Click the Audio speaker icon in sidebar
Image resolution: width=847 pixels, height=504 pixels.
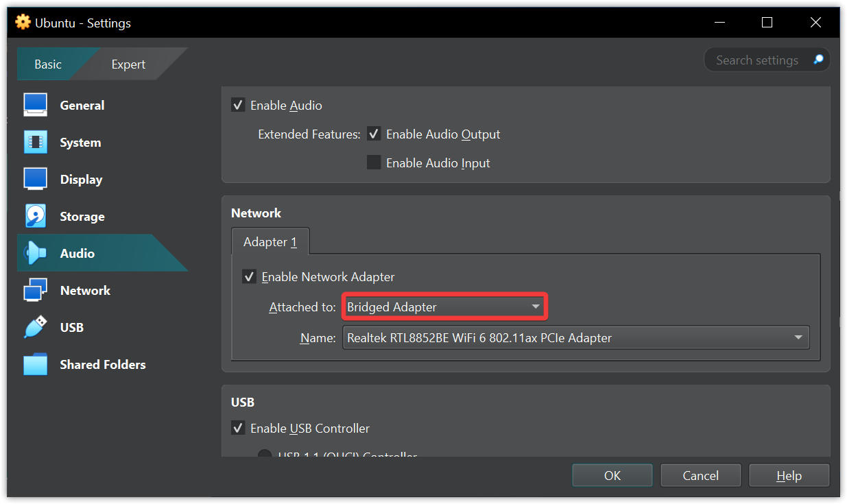[x=35, y=254]
